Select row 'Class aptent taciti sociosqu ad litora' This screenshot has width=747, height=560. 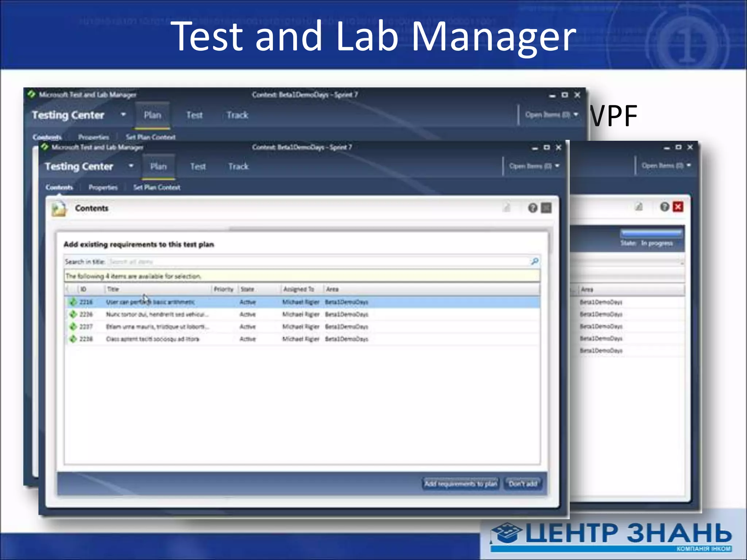tap(303, 339)
